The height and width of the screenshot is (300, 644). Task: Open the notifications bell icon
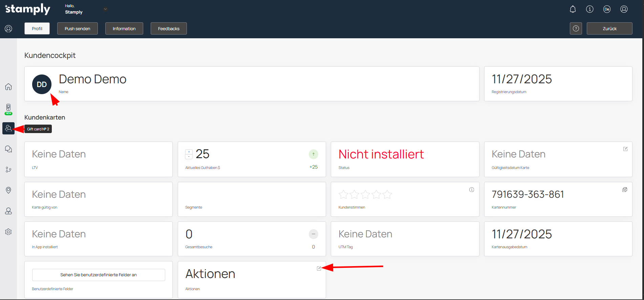point(573,9)
